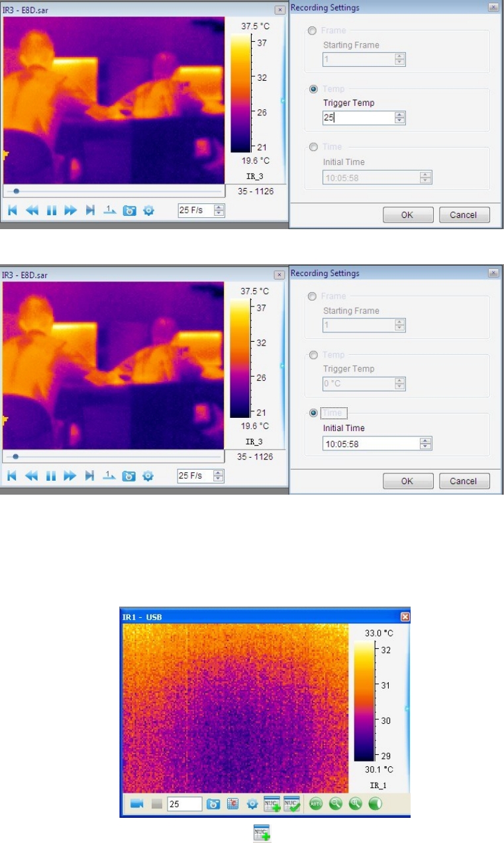
Task: Decrease Trigger Temp 25 using spinner down arrow
Action: click(399, 121)
